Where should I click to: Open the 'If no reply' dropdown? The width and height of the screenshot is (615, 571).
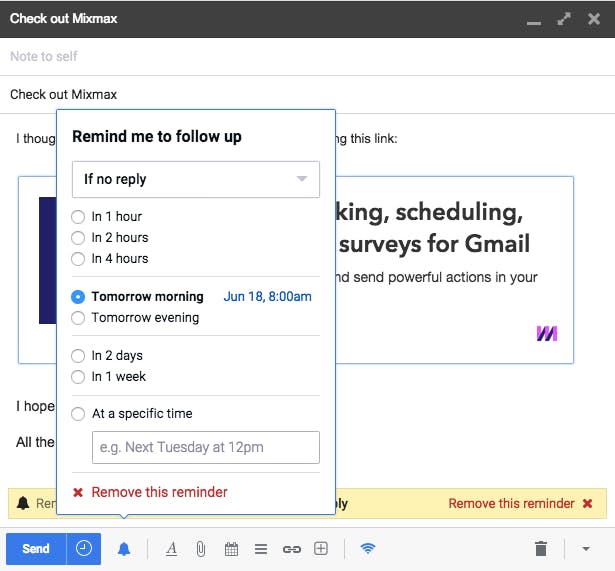[x=196, y=179]
